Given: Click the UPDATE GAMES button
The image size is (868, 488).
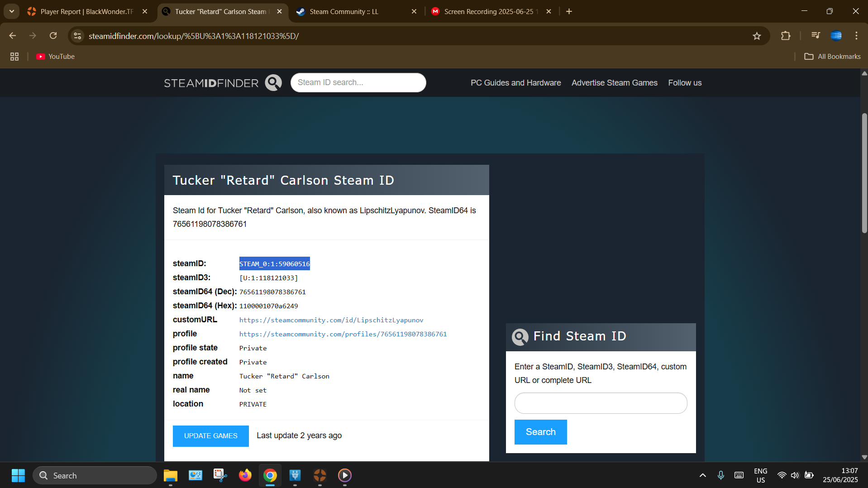Looking at the screenshot, I should (x=210, y=436).
